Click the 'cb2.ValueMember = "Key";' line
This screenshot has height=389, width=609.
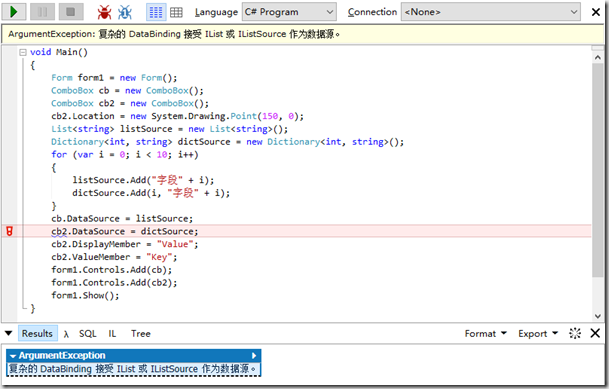pos(114,257)
